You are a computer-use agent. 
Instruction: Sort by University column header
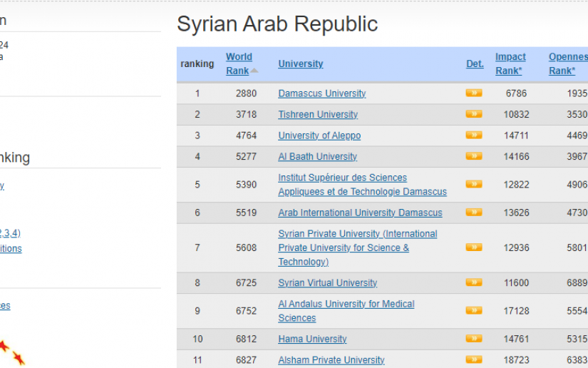point(300,63)
